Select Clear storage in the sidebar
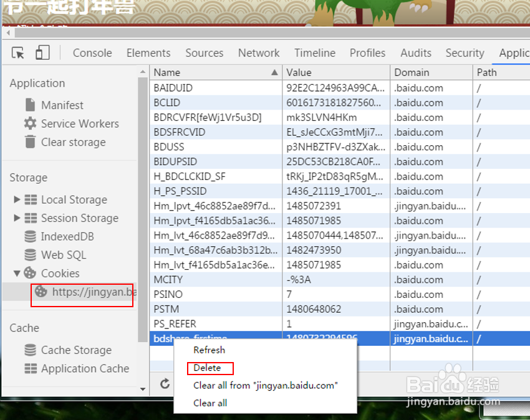Screen dimensions: 530x420 [74, 142]
